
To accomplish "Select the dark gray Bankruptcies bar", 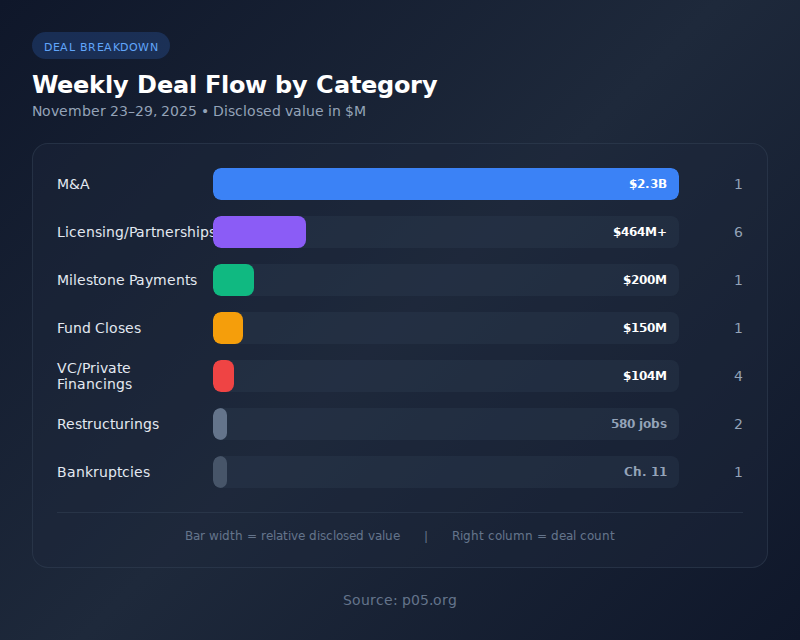I will click(x=220, y=472).
